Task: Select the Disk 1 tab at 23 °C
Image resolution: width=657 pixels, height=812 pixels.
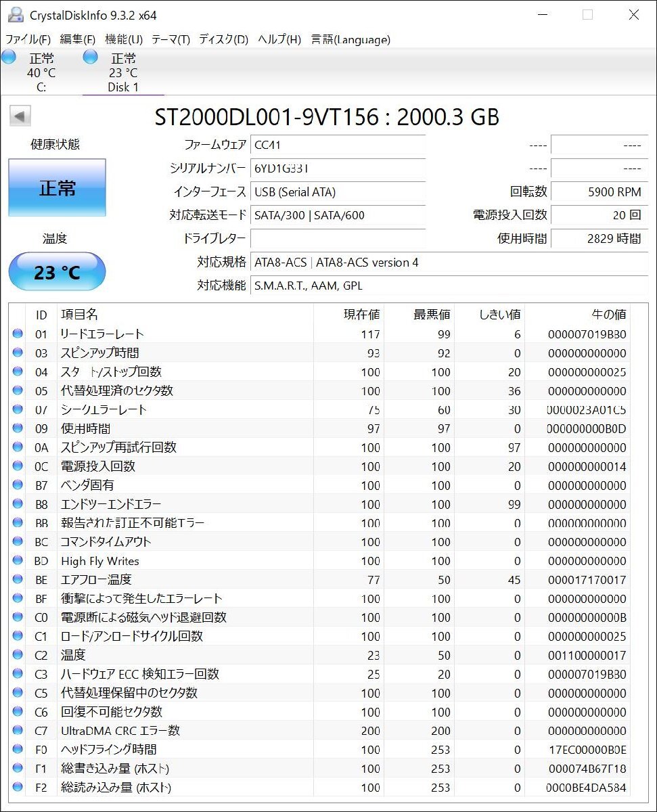Action: click(x=123, y=72)
